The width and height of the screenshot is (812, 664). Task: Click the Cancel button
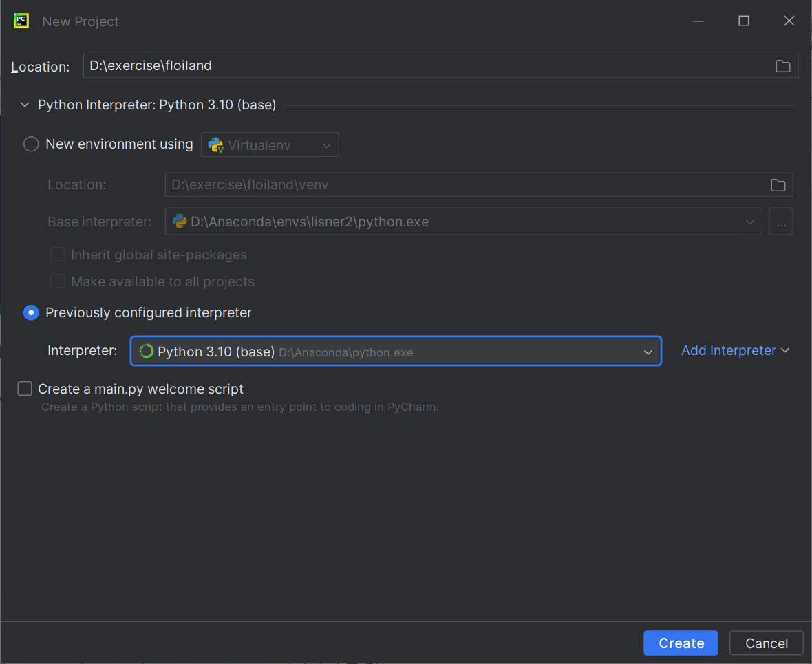pos(766,643)
